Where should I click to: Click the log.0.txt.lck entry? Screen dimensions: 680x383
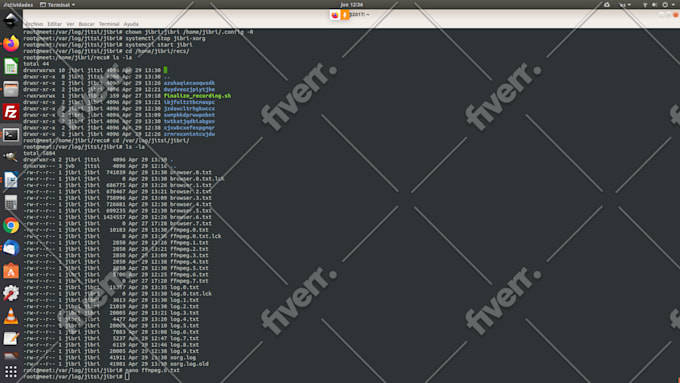191,294
